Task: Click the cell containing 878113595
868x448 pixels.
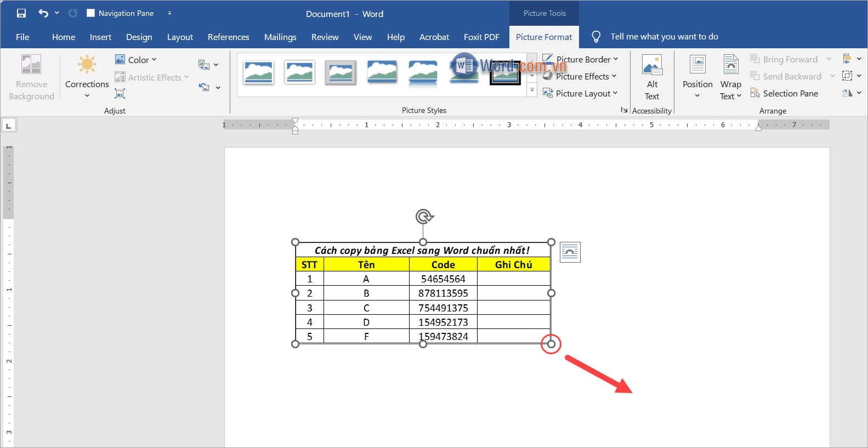Action: coord(443,293)
